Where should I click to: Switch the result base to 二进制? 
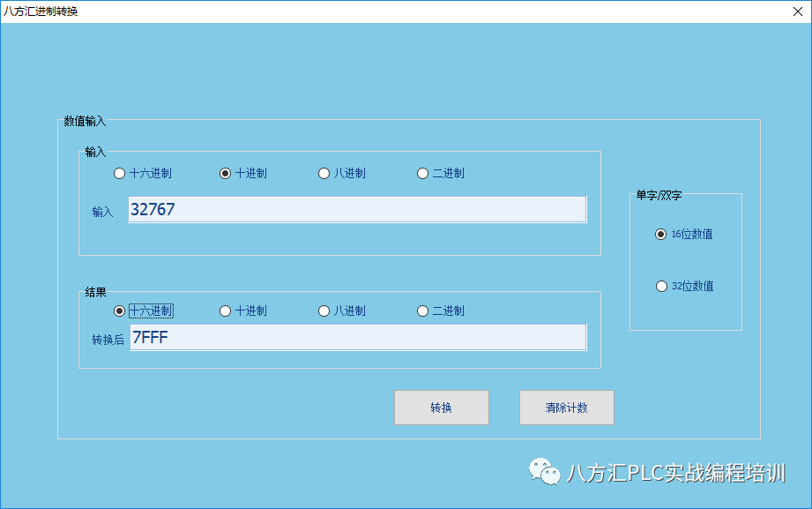pyautogui.click(x=423, y=311)
